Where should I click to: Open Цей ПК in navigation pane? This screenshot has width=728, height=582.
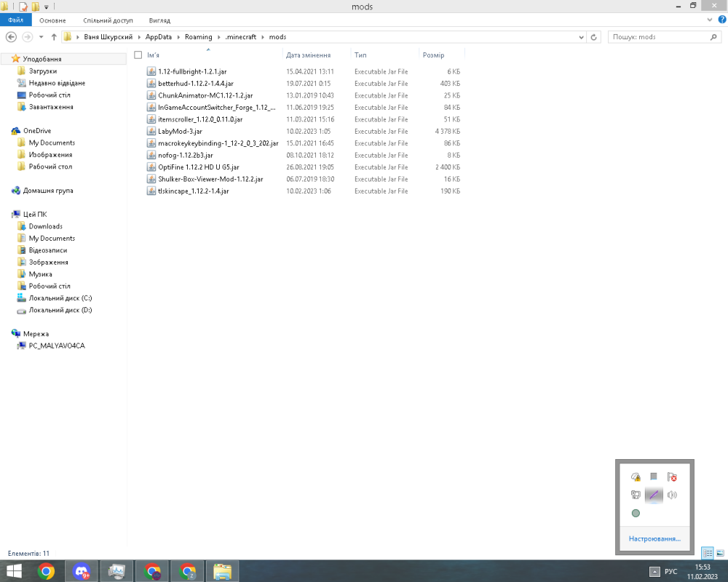(x=35, y=215)
